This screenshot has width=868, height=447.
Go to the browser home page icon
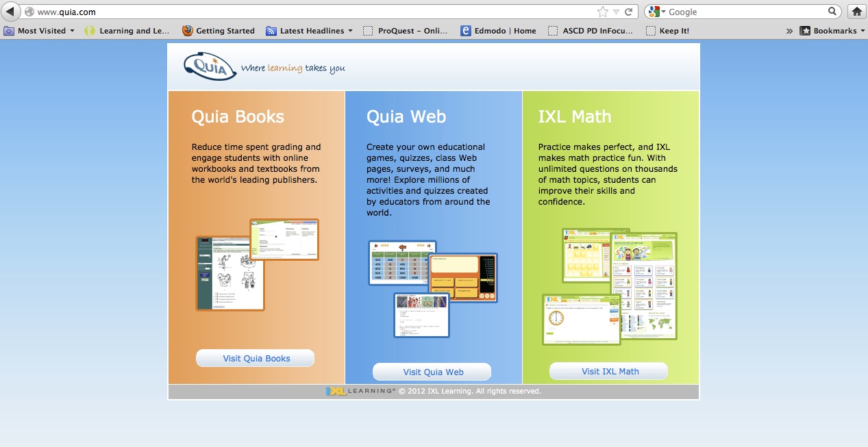coord(856,12)
